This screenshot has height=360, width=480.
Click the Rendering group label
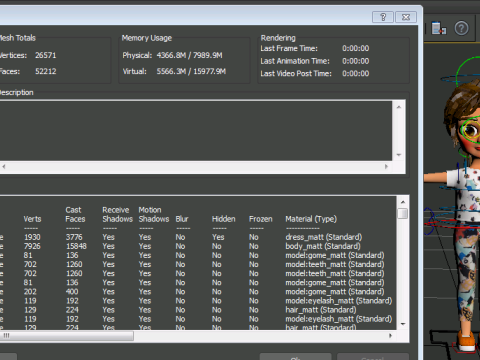click(x=278, y=38)
